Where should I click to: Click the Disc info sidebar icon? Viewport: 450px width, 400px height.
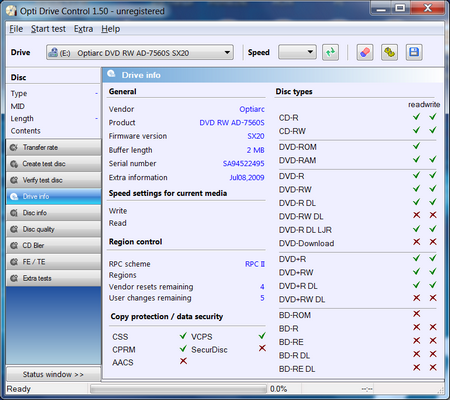pos(14,213)
